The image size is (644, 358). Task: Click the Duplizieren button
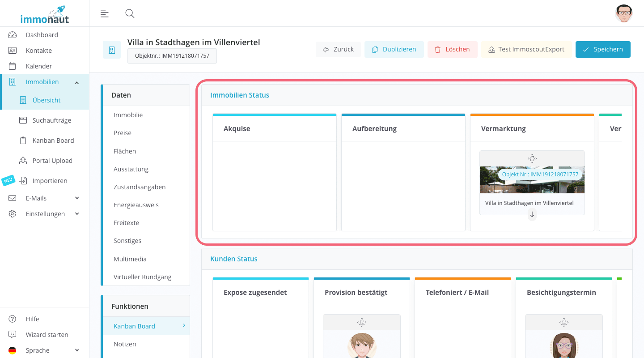394,49
